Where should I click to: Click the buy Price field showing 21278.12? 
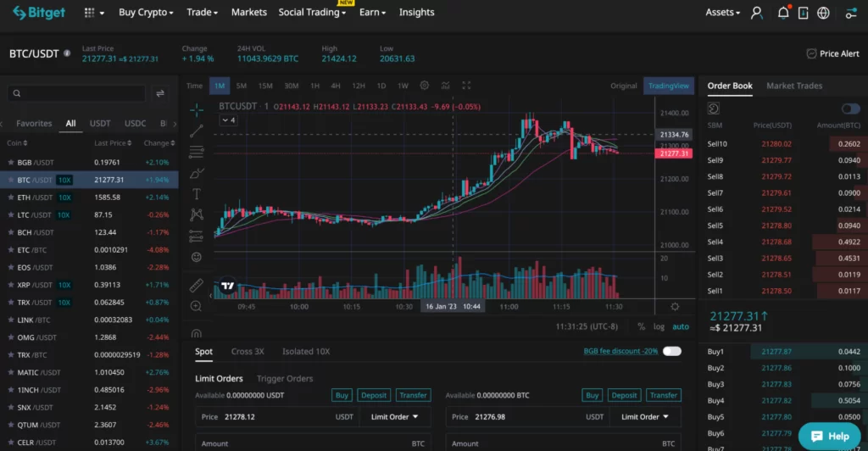coord(277,417)
